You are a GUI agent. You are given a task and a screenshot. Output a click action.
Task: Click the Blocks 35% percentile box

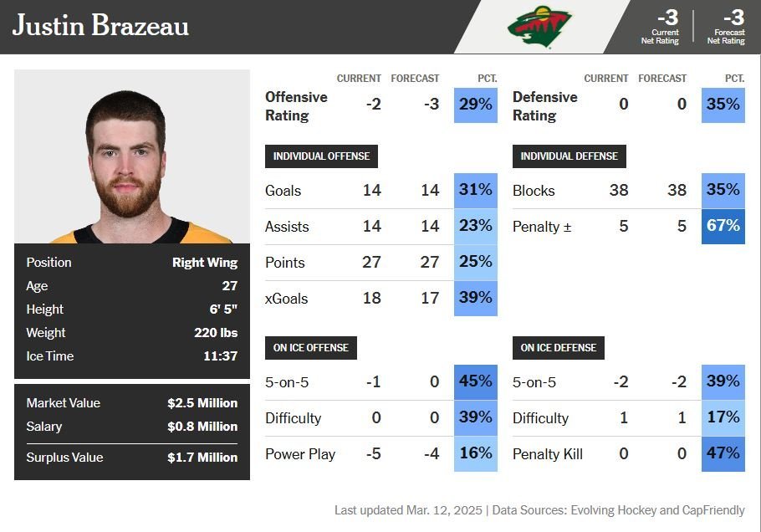(x=723, y=190)
